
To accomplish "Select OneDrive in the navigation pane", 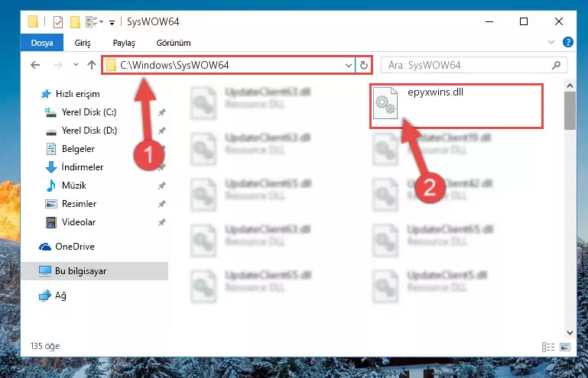I will click(x=75, y=247).
